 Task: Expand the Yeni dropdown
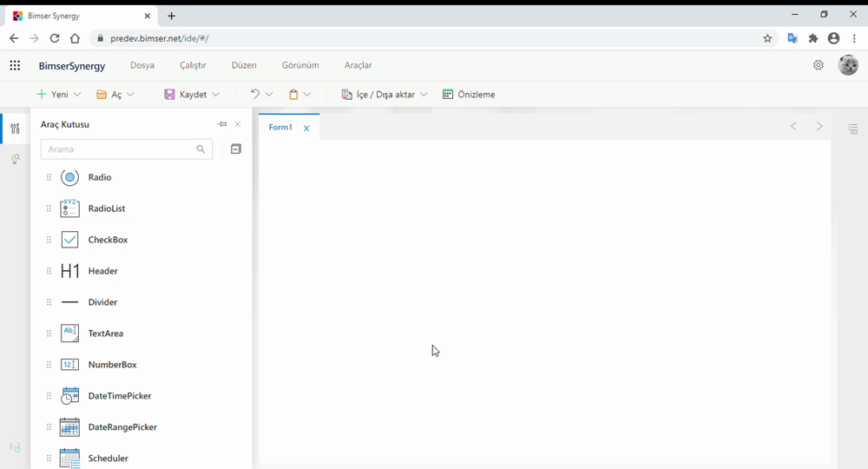(x=77, y=95)
